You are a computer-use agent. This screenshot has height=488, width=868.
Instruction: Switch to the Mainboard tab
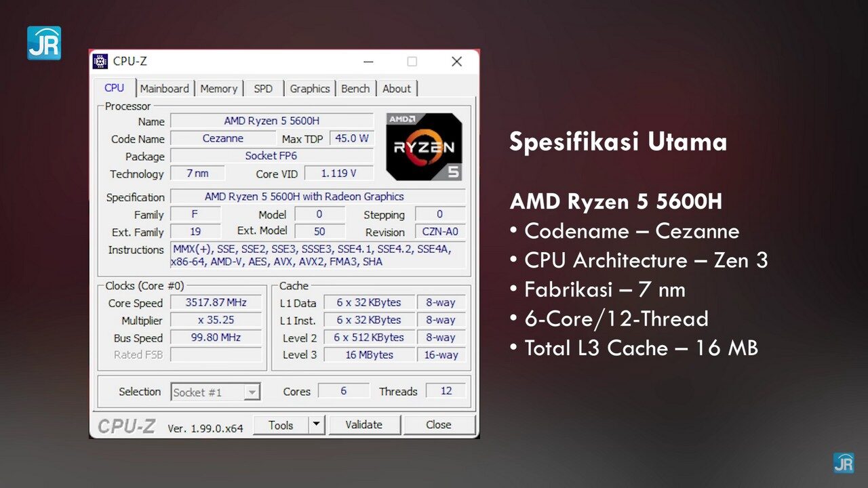point(165,89)
